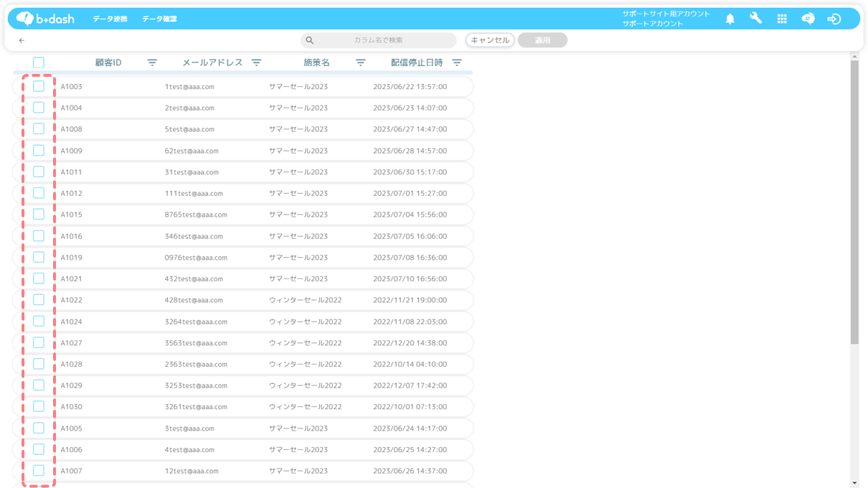This screenshot has height=488, width=868.
Task: Click the vertical scrollbar thumb
Action: click(854, 202)
